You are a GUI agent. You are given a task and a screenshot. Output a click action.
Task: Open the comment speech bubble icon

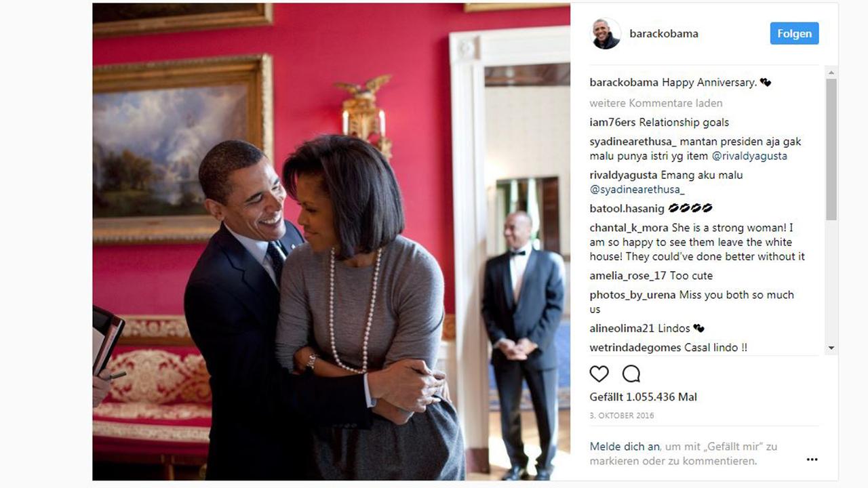631,373
